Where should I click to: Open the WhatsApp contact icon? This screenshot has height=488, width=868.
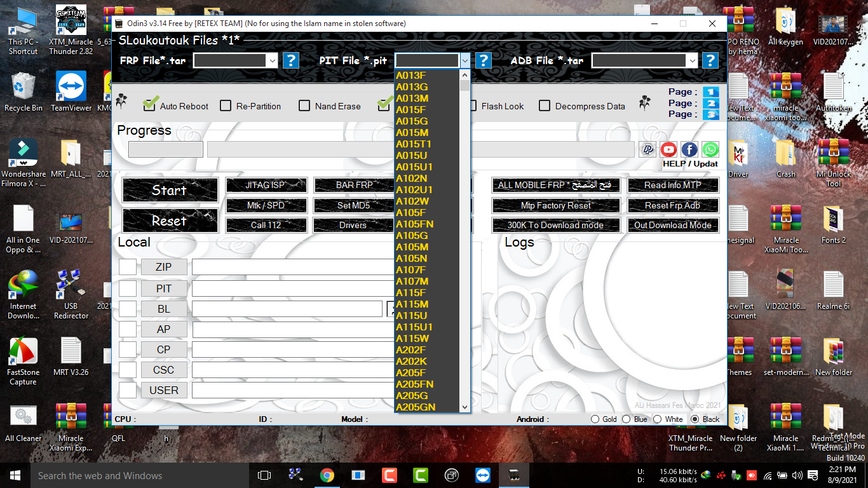tap(710, 149)
